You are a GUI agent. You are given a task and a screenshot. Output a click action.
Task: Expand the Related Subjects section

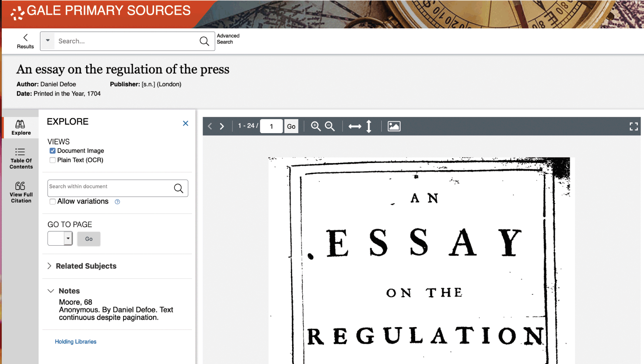85,266
